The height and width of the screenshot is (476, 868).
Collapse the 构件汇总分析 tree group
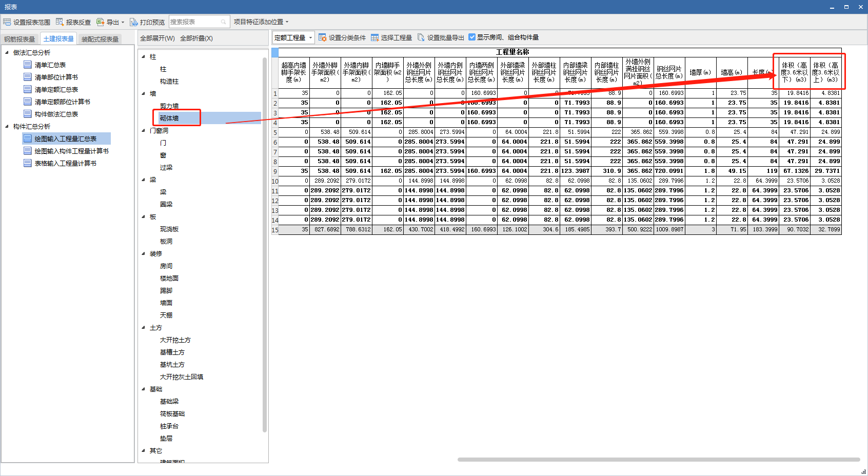coord(7,126)
